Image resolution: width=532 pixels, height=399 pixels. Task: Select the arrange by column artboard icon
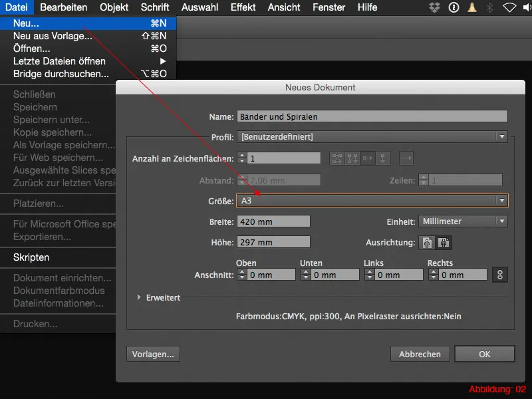pyautogui.click(x=383, y=158)
